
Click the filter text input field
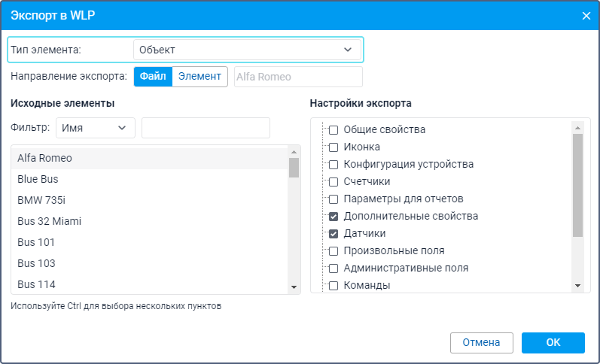pos(206,128)
